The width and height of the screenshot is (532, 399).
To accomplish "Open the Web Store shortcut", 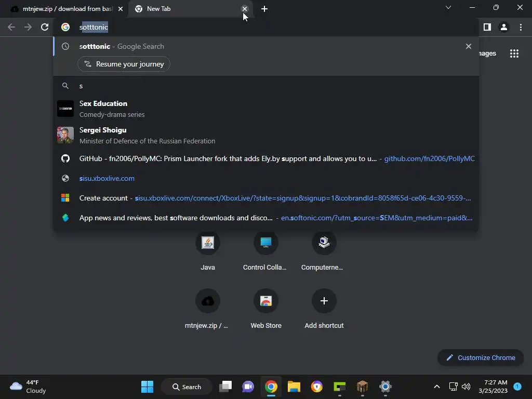I will 265,309.
